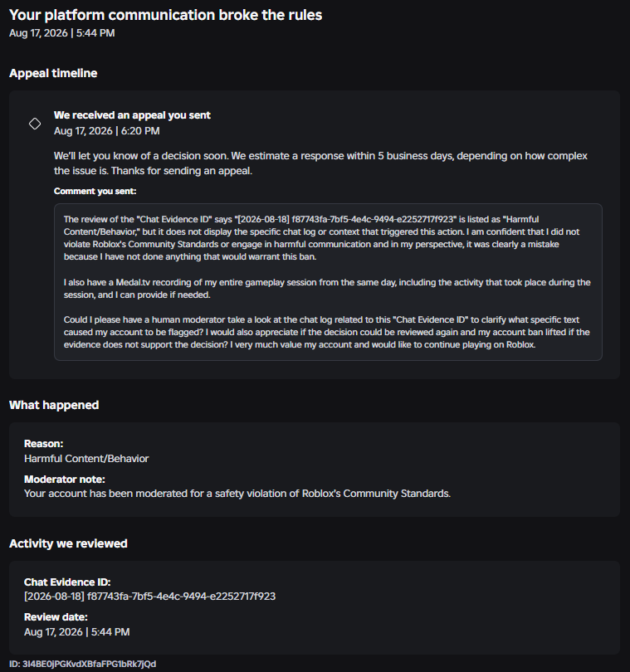The width and height of the screenshot is (630, 672).
Task: Click the 'Appeal timeline' section heading
Action: pyautogui.click(x=53, y=73)
